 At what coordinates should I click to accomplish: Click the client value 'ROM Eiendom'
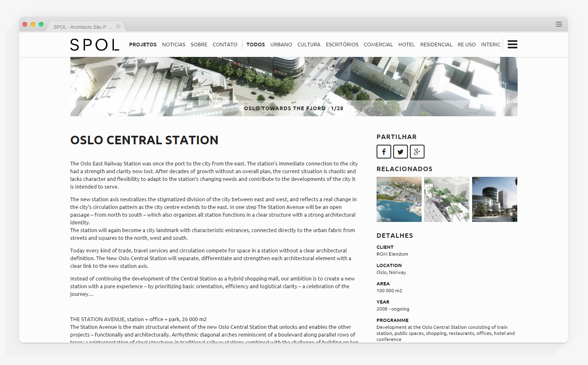(x=392, y=254)
